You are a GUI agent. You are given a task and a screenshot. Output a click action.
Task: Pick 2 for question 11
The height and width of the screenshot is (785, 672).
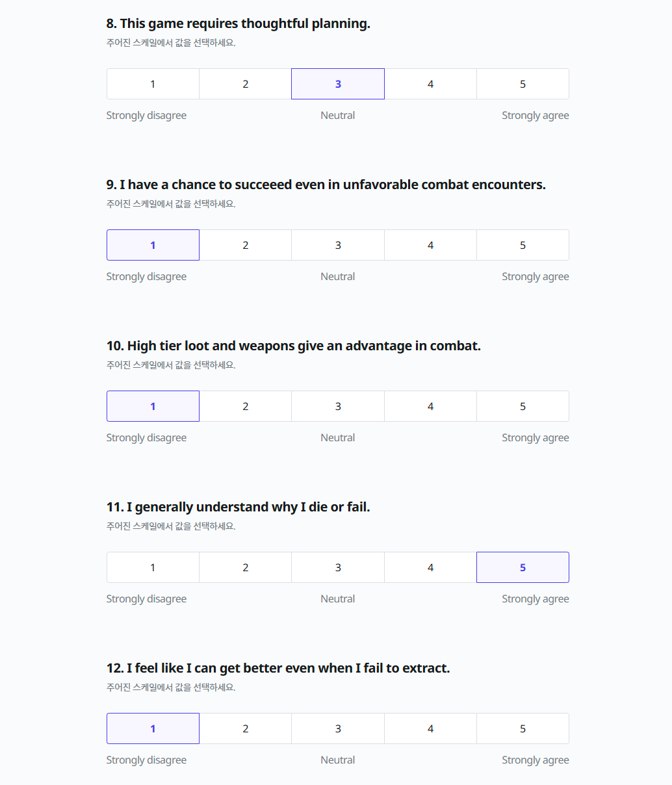click(x=245, y=567)
